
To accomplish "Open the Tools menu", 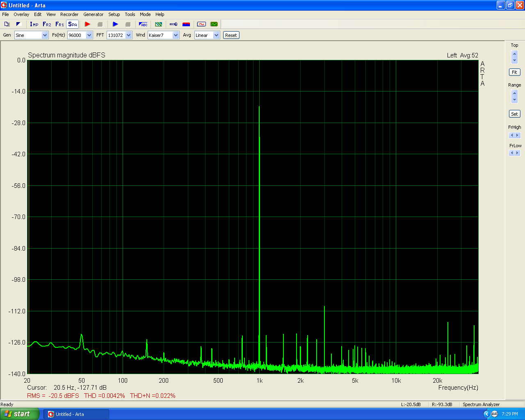I will pos(130,14).
